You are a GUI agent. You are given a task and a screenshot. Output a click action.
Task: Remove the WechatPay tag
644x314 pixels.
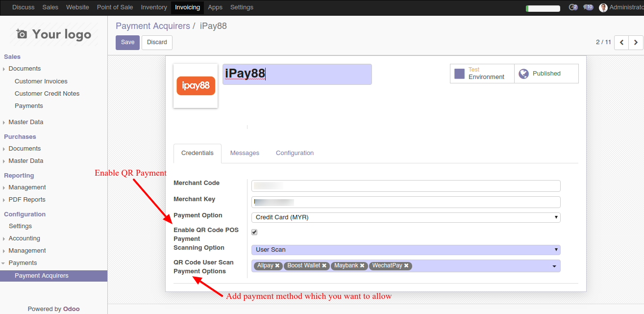coord(406,265)
